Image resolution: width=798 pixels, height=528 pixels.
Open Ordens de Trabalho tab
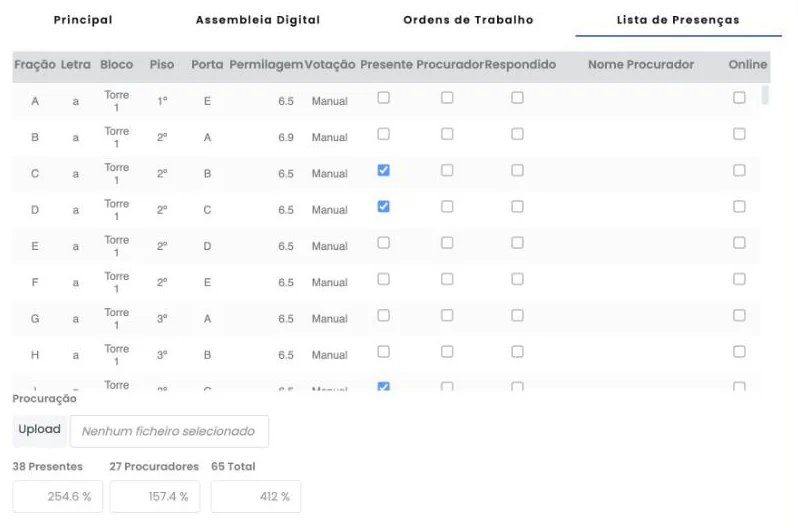(468, 20)
